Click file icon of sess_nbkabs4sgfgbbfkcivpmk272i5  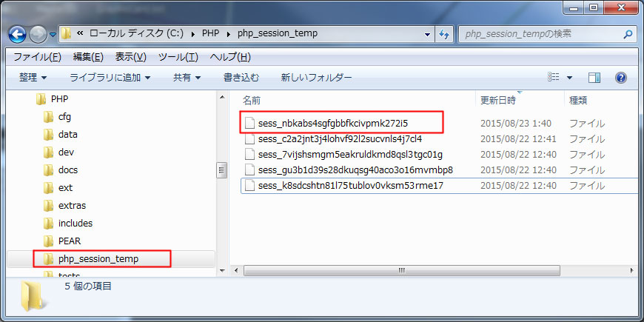[x=249, y=123]
